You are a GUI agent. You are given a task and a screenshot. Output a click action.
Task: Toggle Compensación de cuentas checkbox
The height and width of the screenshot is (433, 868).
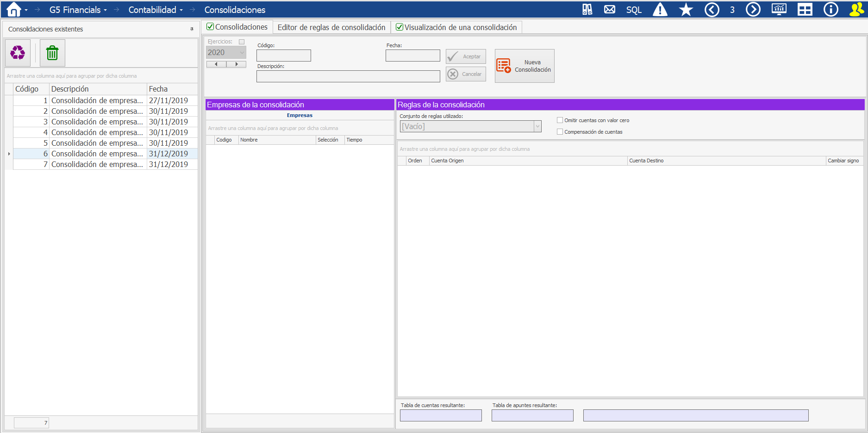[x=560, y=132]
